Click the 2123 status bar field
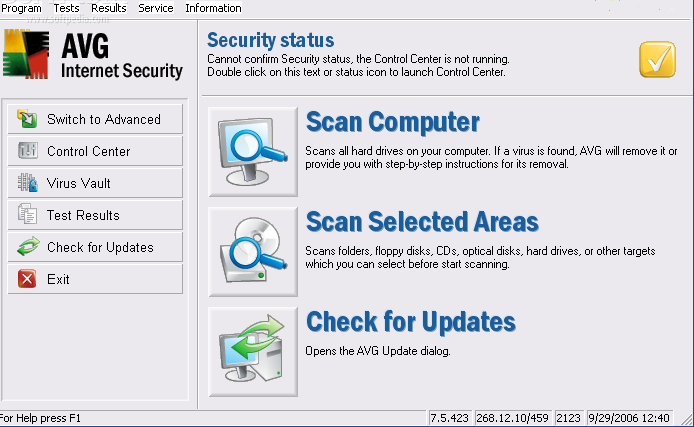Image resolution: width=694 pixels, height=427 pixels. click(x=568, y=418)
